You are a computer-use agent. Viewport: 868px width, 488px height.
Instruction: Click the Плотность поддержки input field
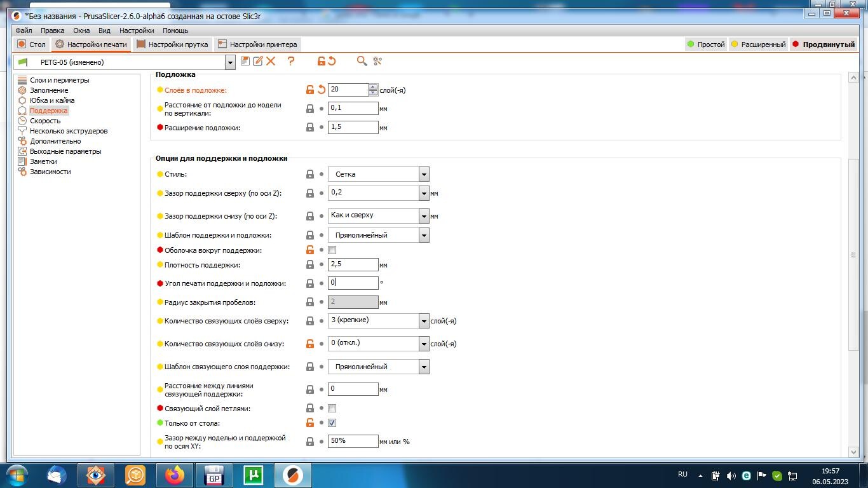click(353, 264)
